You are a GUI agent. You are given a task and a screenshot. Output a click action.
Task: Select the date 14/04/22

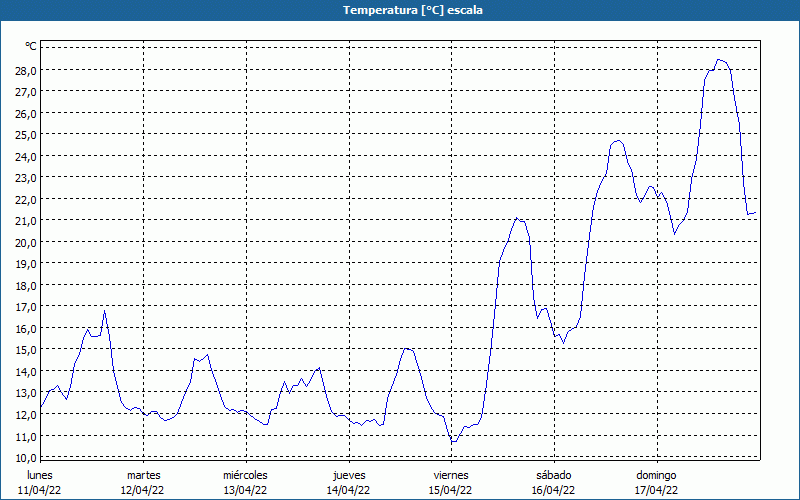click(348, 490)
